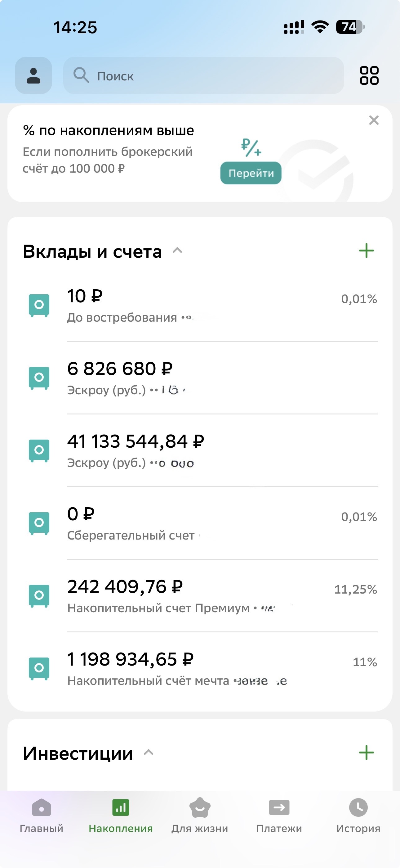Add investment using green plus icon
Viewport: 400px width, 868px height.
[366, 753]
